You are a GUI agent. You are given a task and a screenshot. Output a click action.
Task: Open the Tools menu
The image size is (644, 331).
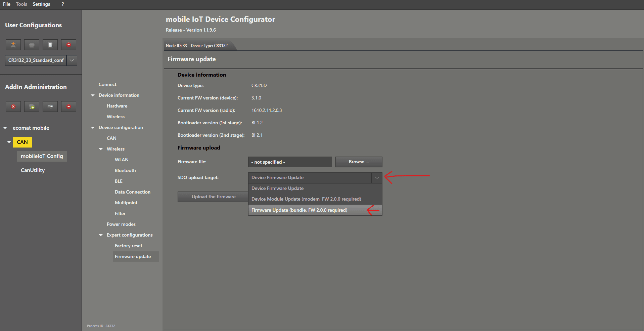(x=21, y=4)
